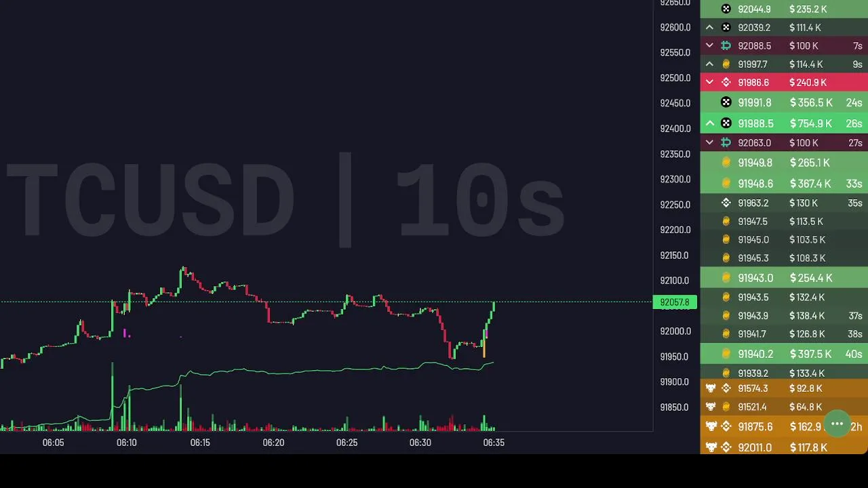Image resolution: width=868 pixels, height=488 pixels.
Task: Open the green three-dots floating menu button
Action: click(837, 424)
